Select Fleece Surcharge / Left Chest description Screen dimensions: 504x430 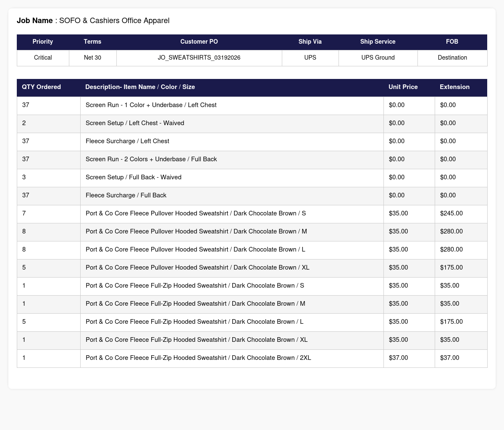pos(127,141)
